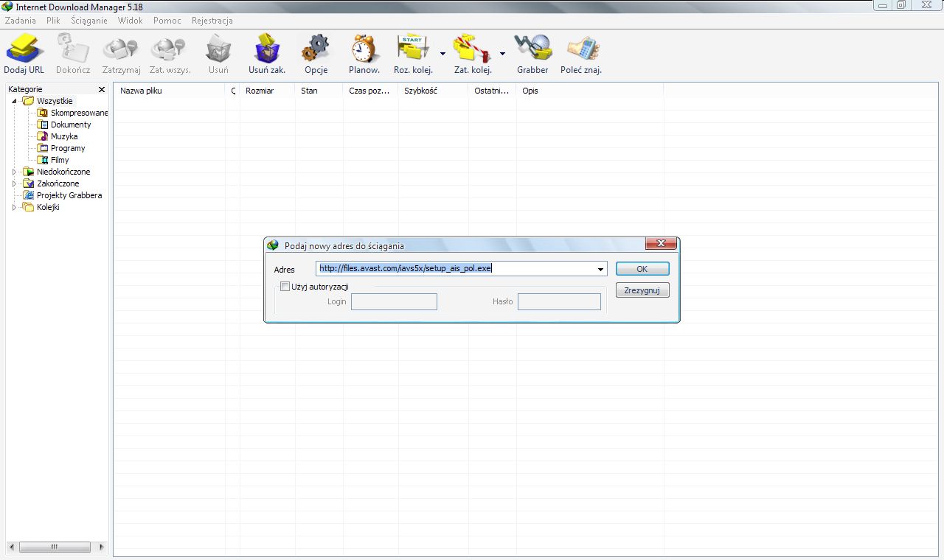Open the Roz. kolej. dropdown arrow

pyautogui.click(x=442, y=54)
